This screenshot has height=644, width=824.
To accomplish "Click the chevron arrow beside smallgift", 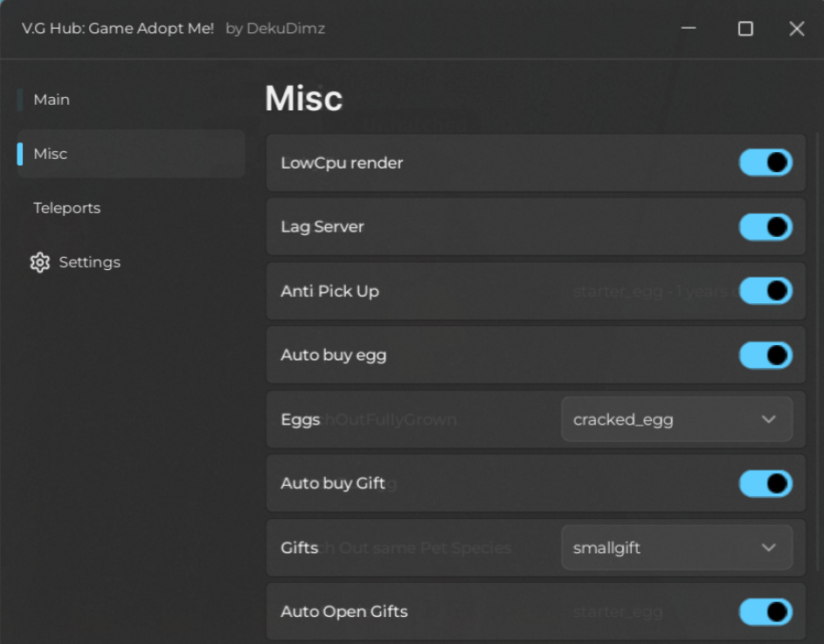I will [768, 547].
